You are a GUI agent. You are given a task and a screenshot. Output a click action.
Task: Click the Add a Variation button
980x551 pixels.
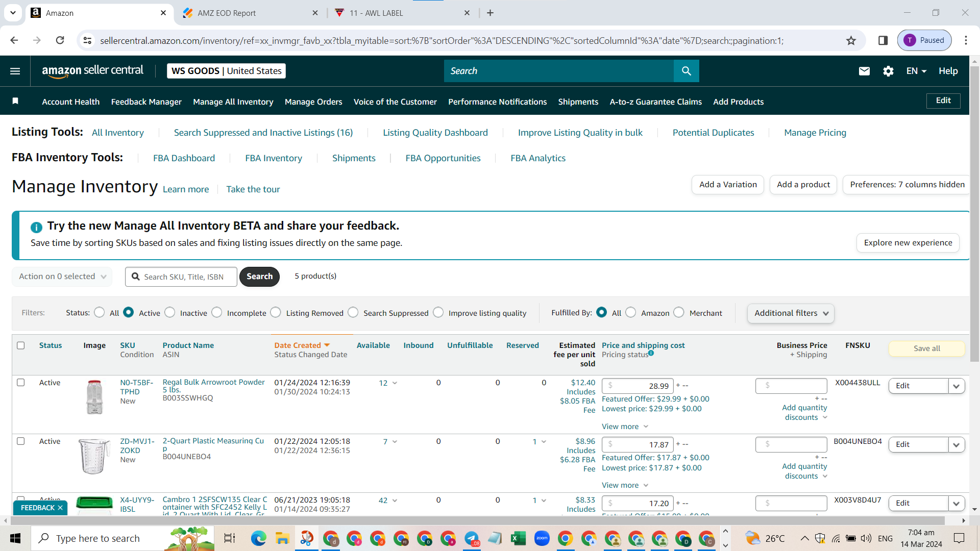pos(728,185)
